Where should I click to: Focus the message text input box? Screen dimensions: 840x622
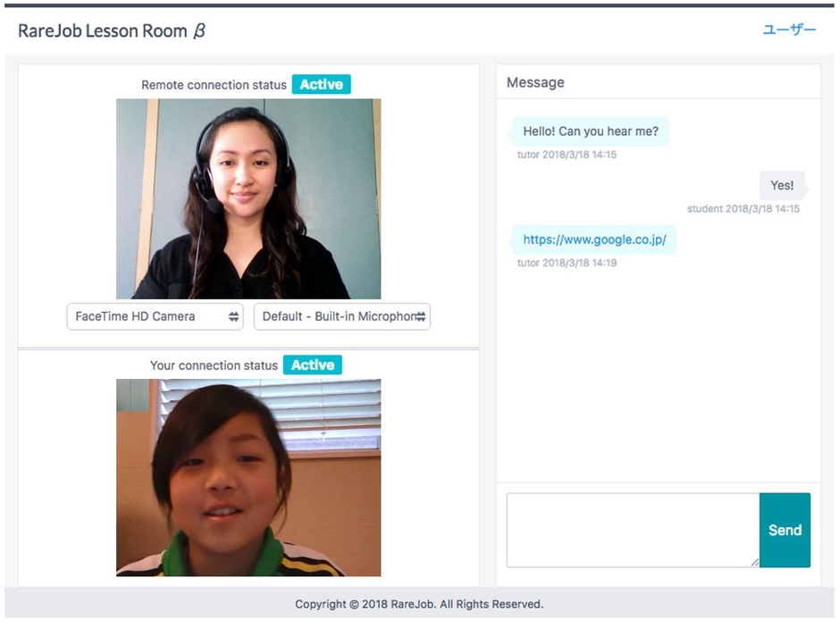(x=633, y=530)
